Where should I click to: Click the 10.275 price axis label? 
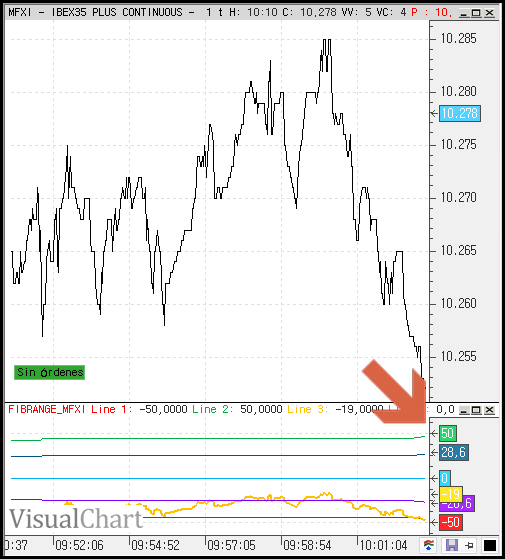point(458,145)
